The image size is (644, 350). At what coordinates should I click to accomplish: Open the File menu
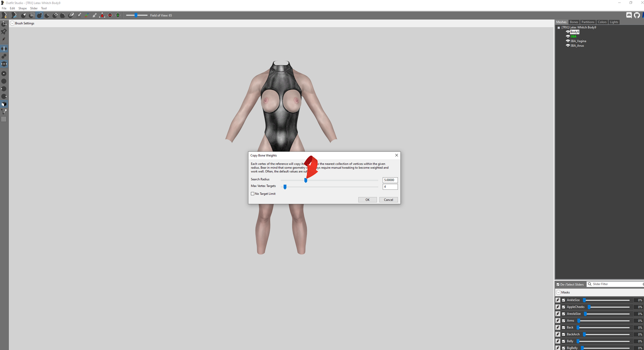(x=4, y=8)
